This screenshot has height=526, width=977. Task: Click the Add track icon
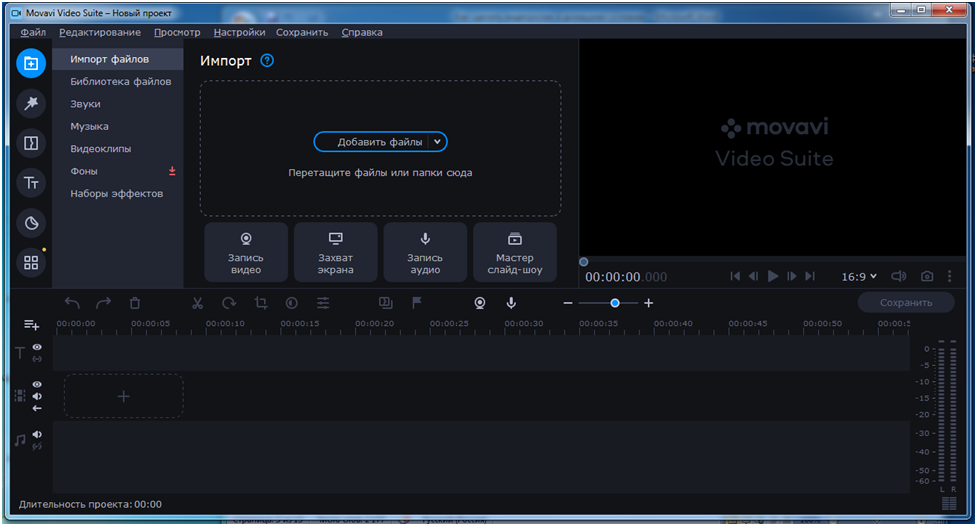[x=31, y=325]
